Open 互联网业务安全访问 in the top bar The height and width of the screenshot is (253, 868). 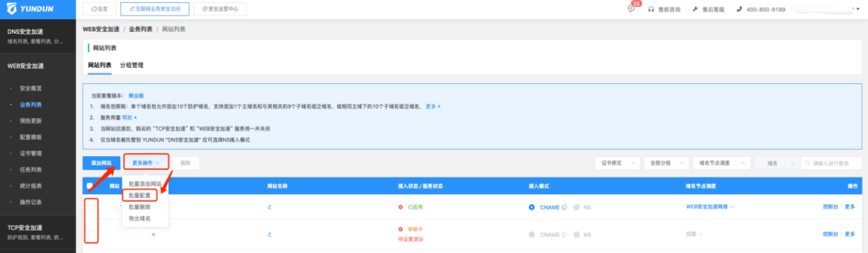pyautogui.click(x=155, y=9)
